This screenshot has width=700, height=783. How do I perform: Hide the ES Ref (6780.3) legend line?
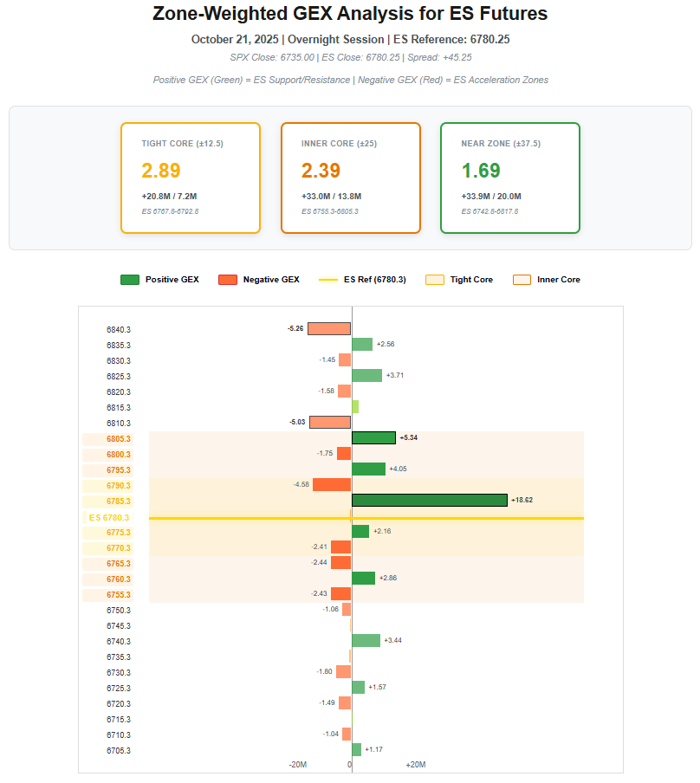point(362,280)
